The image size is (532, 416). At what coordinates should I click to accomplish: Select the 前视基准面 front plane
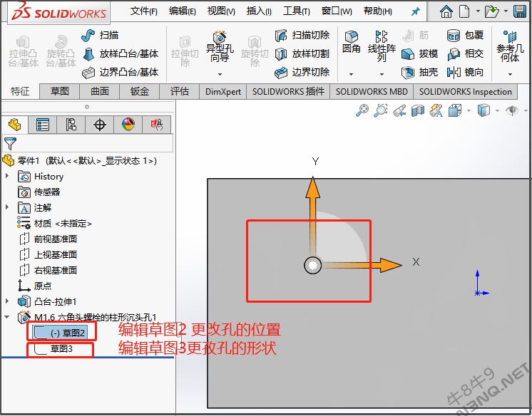48,239
